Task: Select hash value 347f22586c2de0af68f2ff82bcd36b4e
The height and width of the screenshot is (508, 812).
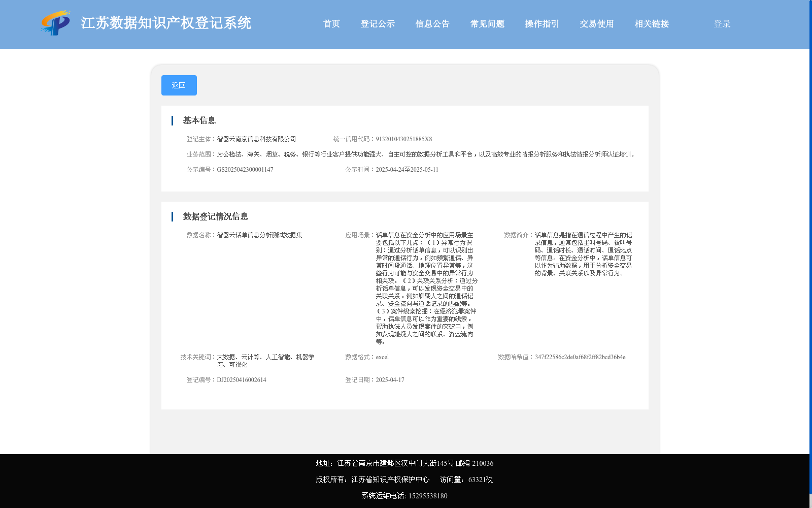Action: [580, 357]
